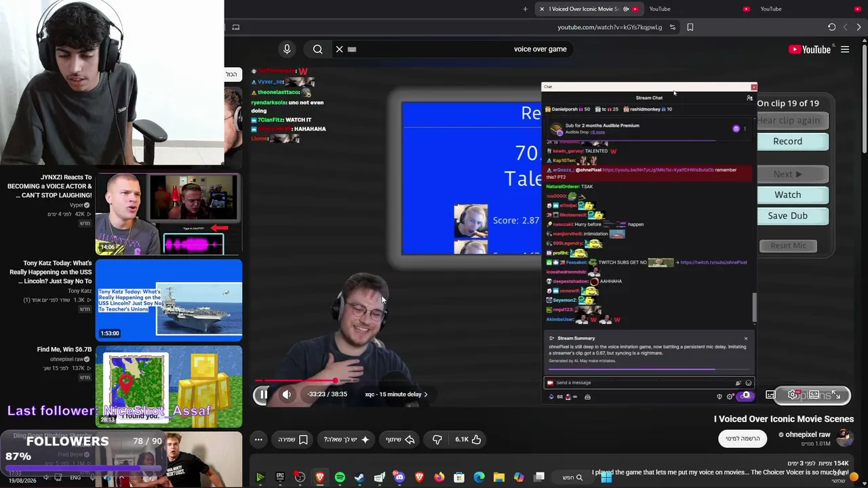Screen dimensions: 868x488
Task: Open OBS Studio from the taskbar
Action: (300, 477)
